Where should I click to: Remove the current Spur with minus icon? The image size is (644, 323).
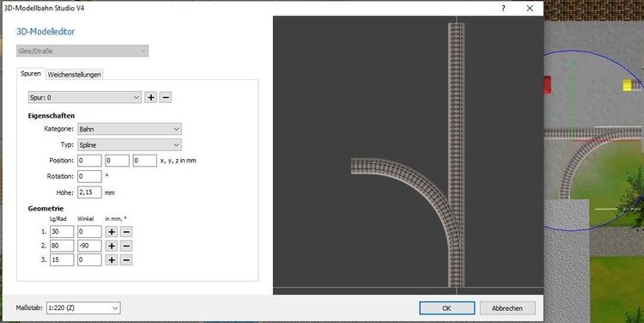(x=166, y=97)
